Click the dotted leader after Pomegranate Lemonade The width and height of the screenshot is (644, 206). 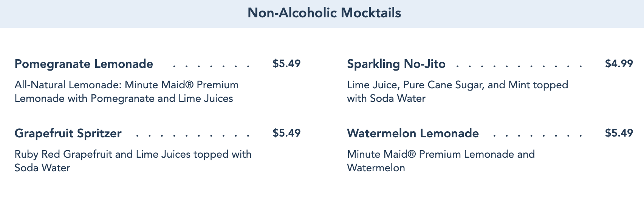click(211, 66)
